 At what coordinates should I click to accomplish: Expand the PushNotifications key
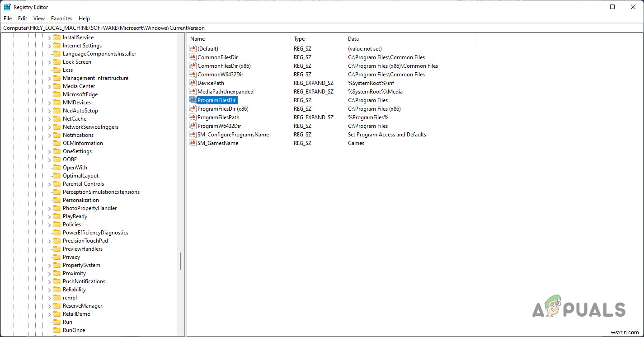[x=50, y=281]
